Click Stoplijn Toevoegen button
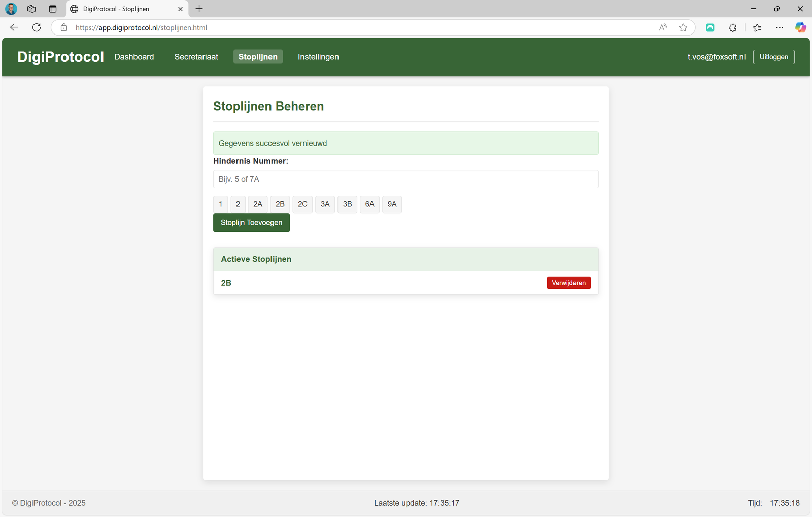 point(251,222)
